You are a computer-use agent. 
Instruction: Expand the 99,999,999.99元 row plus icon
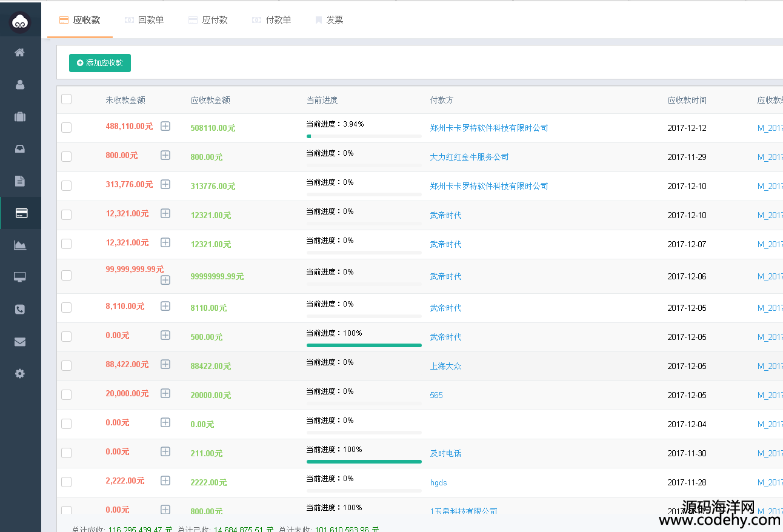point(165,280)
